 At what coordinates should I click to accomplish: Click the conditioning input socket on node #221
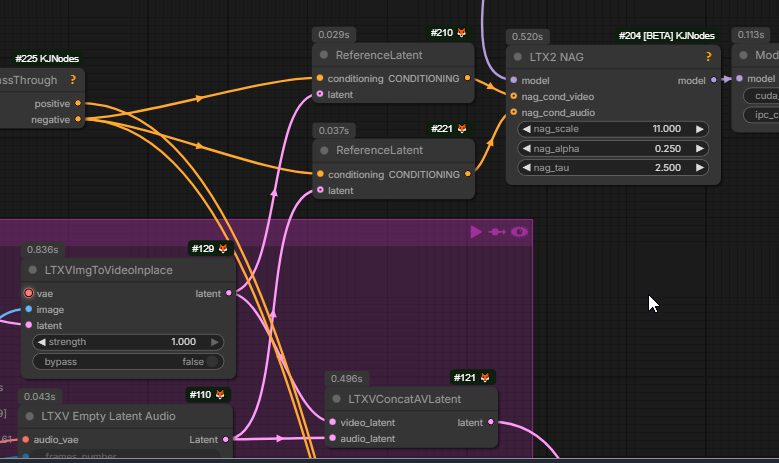[x=320, y=174]
